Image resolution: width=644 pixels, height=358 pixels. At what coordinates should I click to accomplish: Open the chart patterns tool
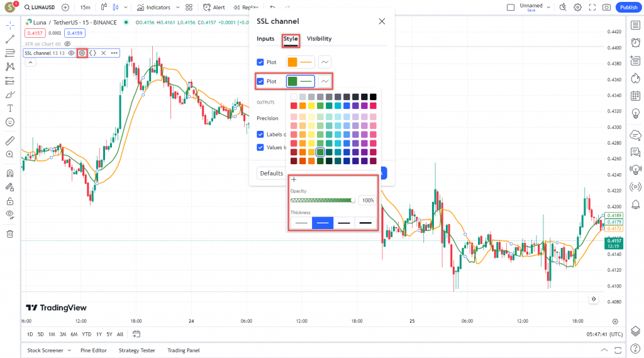[x=10, y=67]
